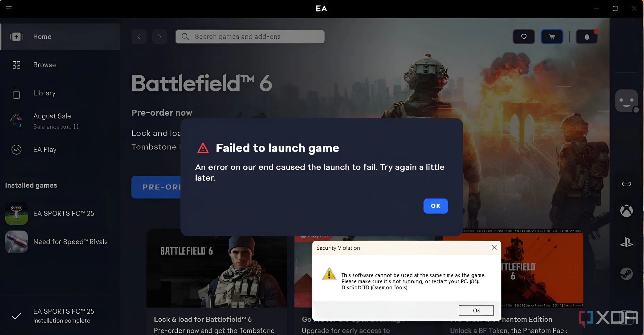Click EA SPORTS FC 25 thumbnail

pyautogui.click(x=16, y=213)
